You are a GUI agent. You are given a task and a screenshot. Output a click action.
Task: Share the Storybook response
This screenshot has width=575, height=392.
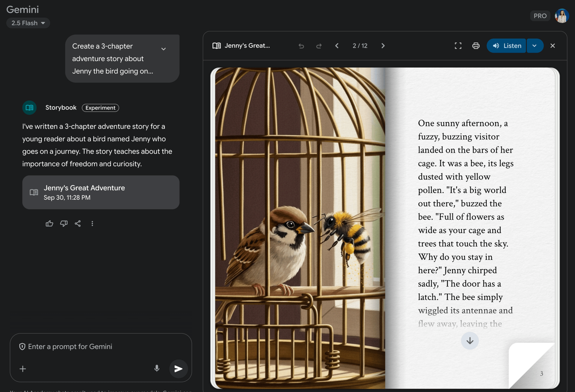78,224
